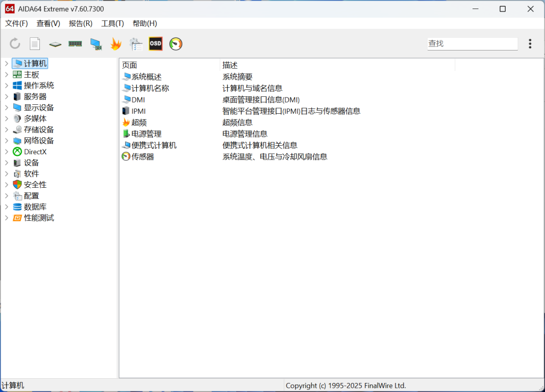Viewport: 545px width, 392px height.
Task: Click the 操作系统 Windows logo icon
Action: point(17,86)
